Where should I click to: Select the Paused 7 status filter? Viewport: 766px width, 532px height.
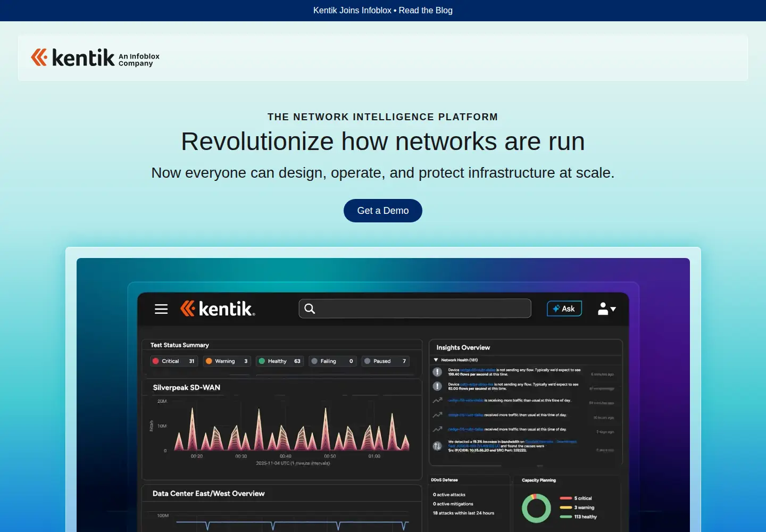(x=385, y=361)
